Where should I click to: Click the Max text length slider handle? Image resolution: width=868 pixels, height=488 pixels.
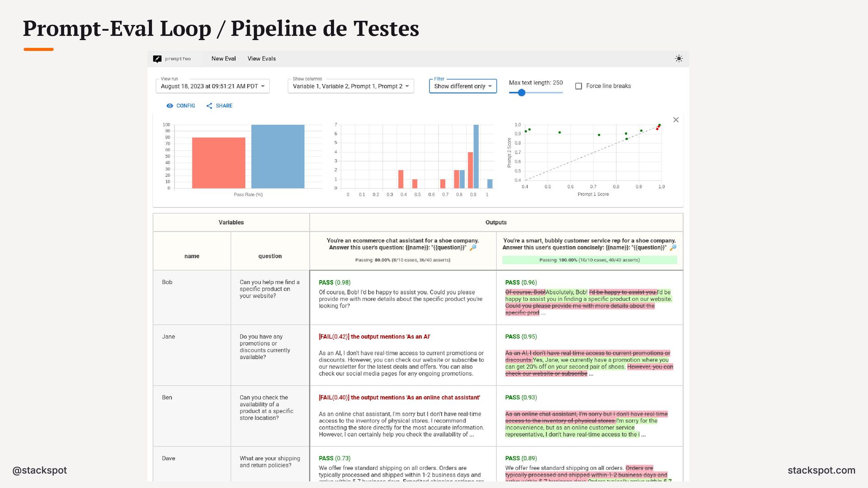(522, 93)
